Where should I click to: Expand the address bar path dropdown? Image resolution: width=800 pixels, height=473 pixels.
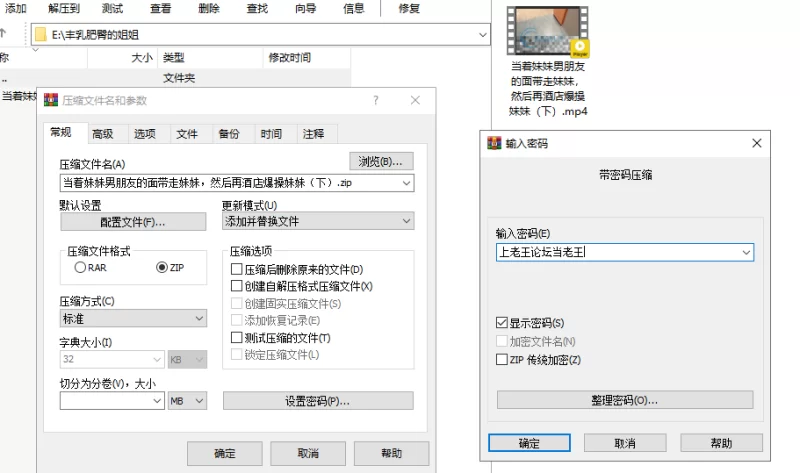(x=482, y=35)
